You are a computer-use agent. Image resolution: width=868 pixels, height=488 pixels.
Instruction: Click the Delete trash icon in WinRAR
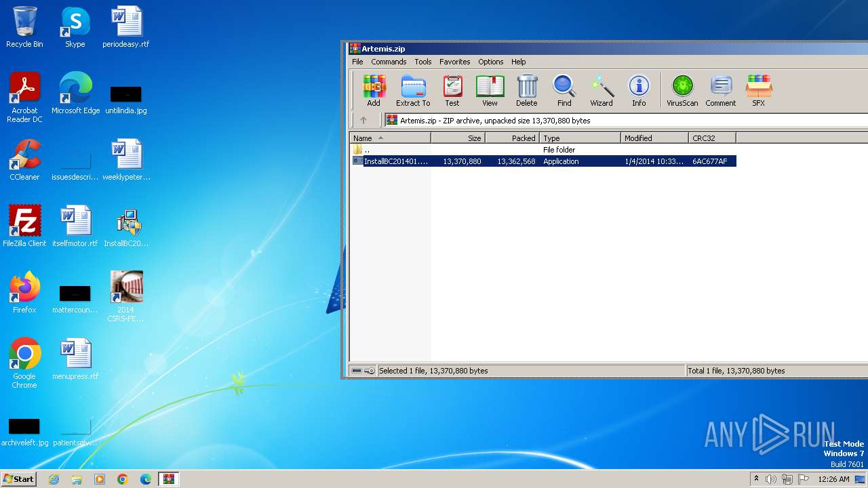tap(527, 91)
